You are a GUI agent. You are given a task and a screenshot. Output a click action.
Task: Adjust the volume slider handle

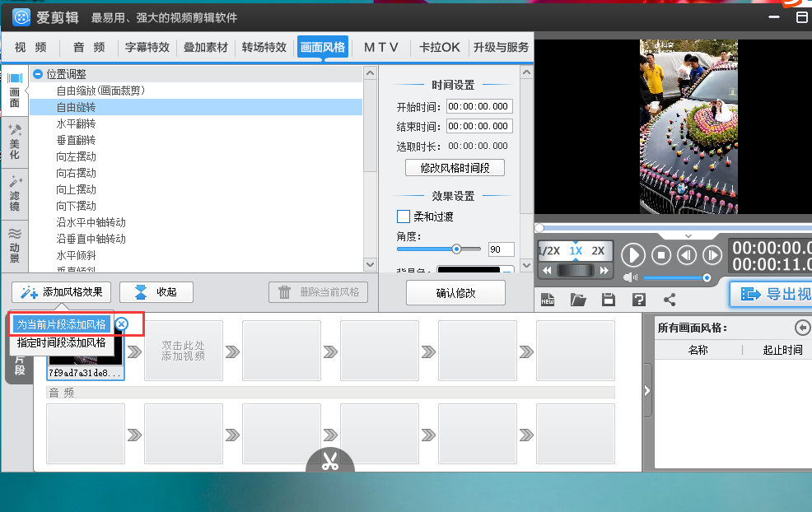click(x=707, y=278)
